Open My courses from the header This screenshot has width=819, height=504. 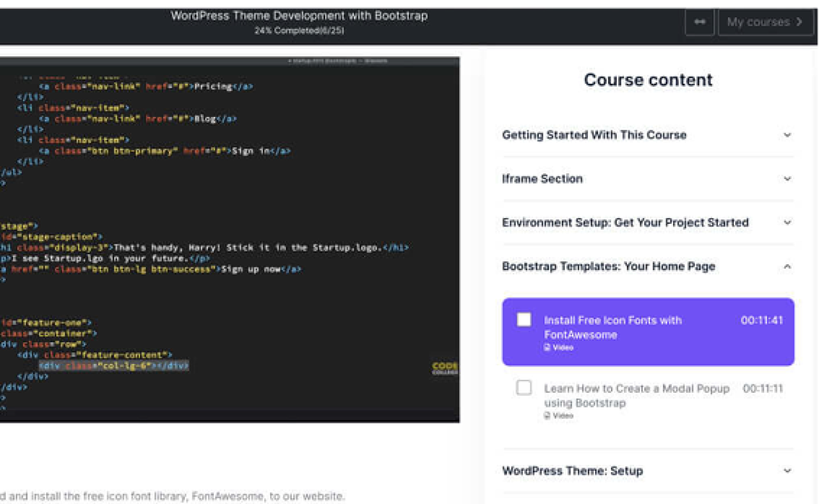tap(765, 22)
